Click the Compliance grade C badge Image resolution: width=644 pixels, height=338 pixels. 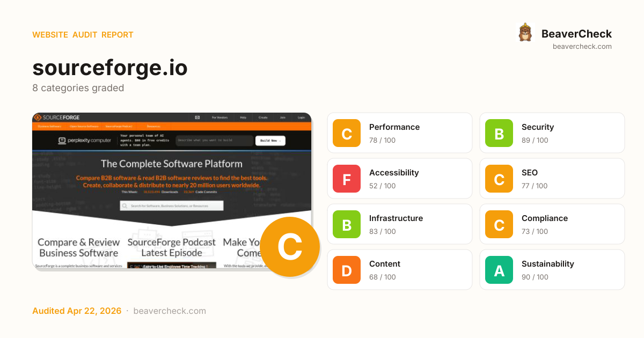click(499, 224)
